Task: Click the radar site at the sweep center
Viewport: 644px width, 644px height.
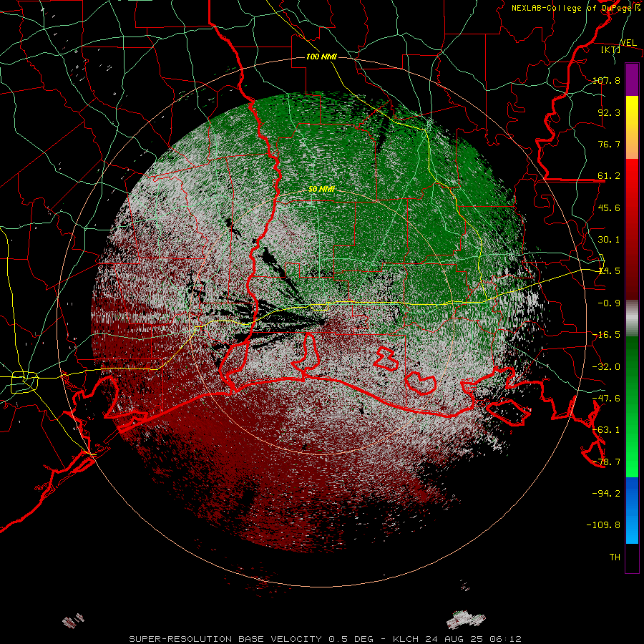Action: tap(322, 323)
